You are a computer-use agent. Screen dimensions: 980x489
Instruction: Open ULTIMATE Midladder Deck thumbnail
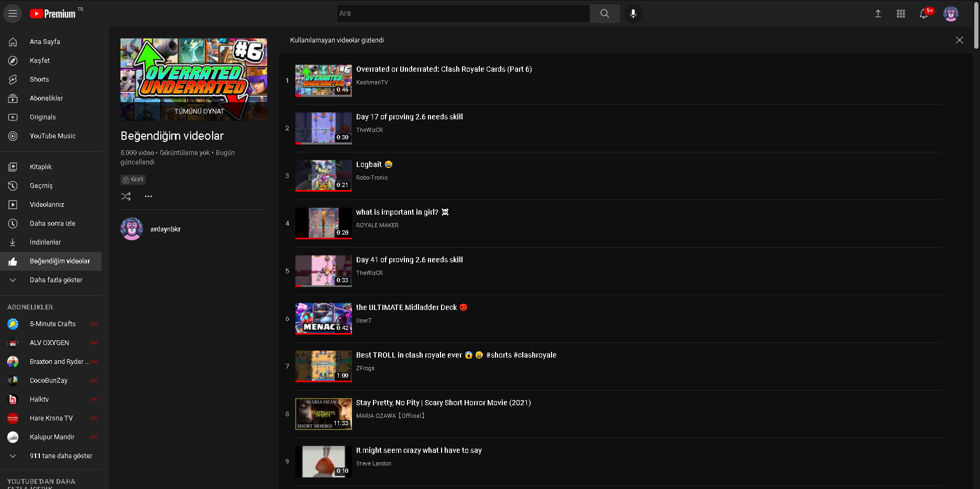coord(324,319)
